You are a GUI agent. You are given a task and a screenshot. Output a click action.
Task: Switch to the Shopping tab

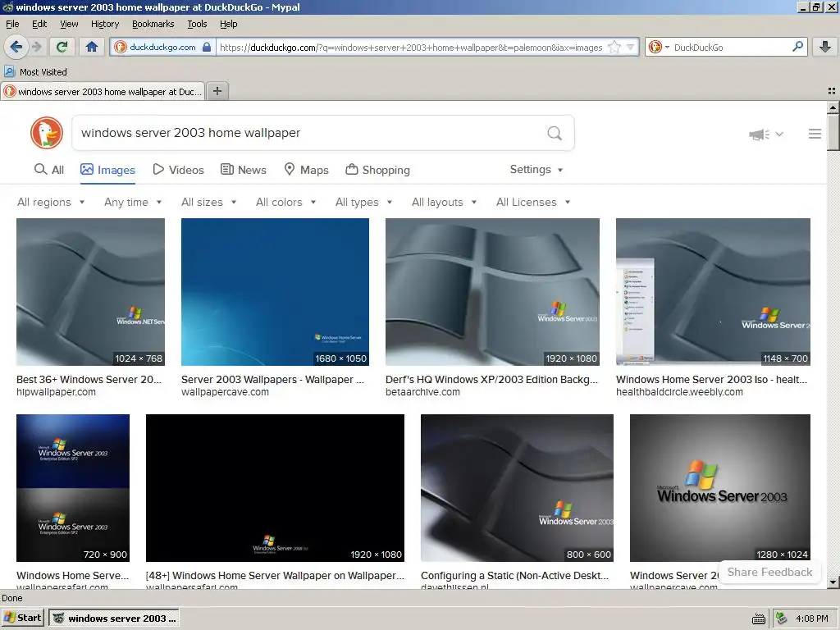tap(377, 170)
